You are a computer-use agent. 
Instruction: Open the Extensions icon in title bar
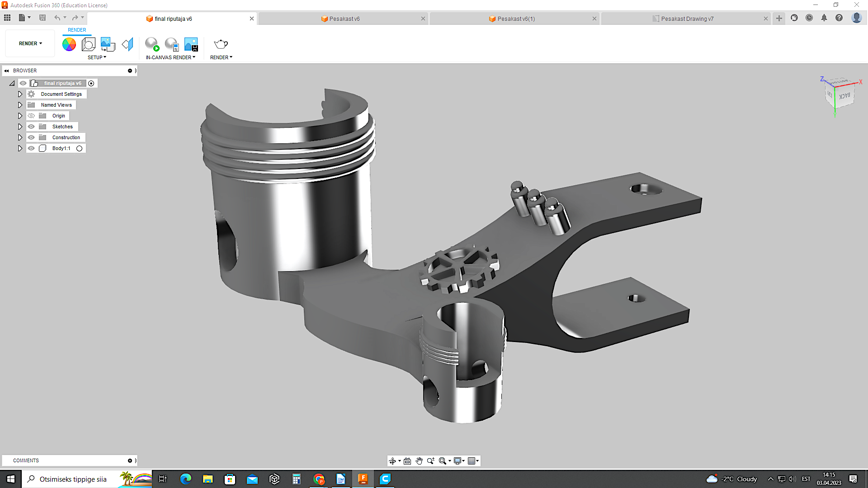click(794, 18)
